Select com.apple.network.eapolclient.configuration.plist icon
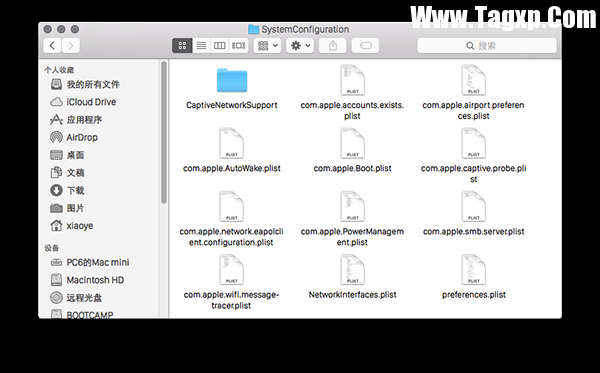This screenshot has width=600, height=373. point(232,206)
